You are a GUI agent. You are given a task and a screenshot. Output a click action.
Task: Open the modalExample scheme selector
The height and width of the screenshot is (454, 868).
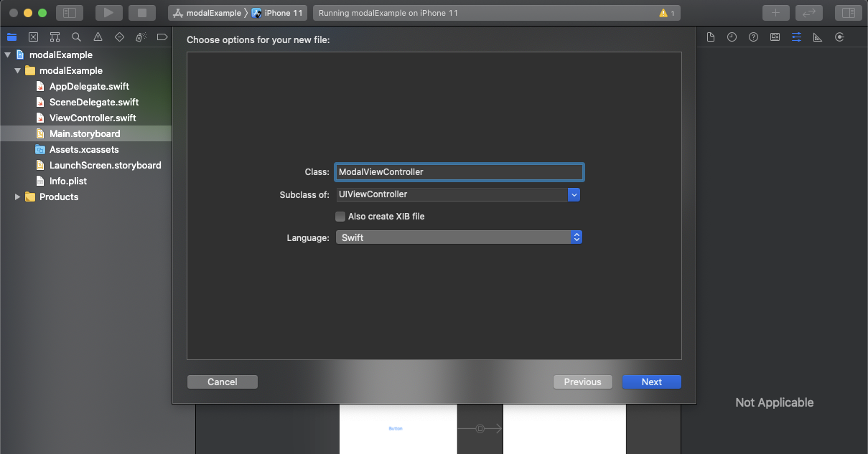pyautogui.click(x=207, y=13)
